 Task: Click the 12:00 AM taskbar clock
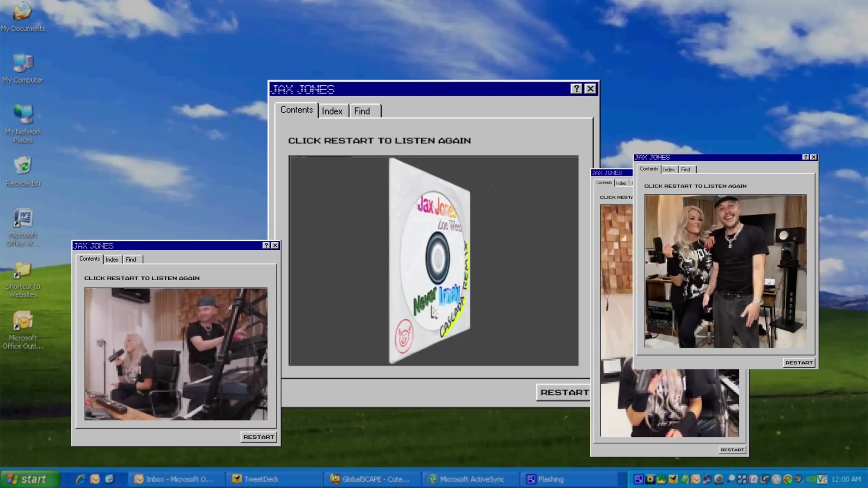846,479
